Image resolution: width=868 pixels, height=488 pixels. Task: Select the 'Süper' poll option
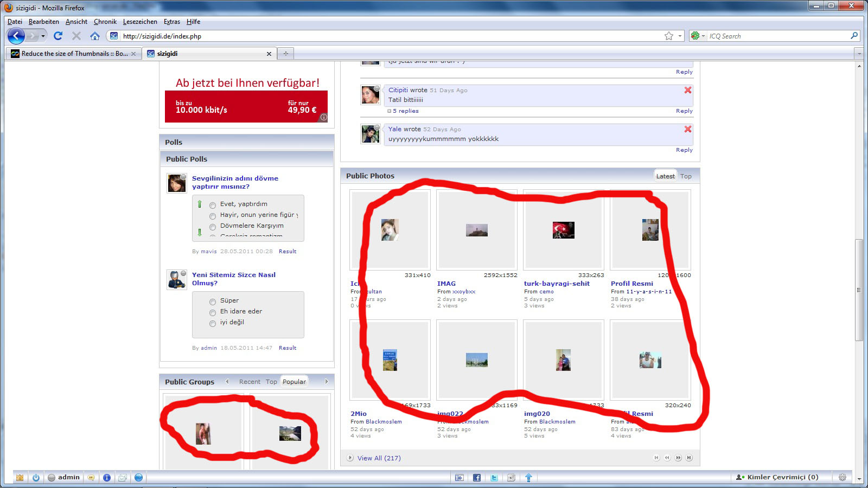click(213, 301)
